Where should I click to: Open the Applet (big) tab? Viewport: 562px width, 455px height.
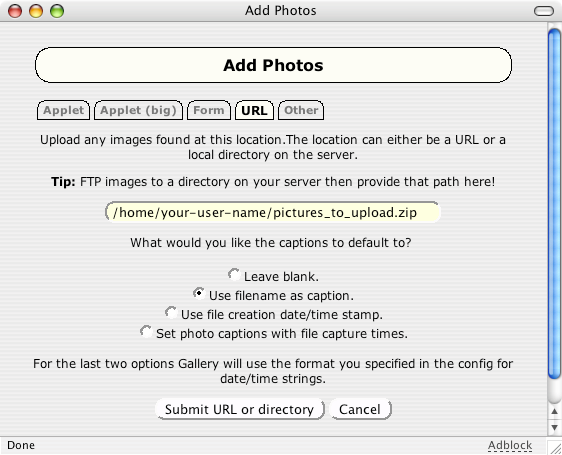pyautogui.click(x=138, y=110)
